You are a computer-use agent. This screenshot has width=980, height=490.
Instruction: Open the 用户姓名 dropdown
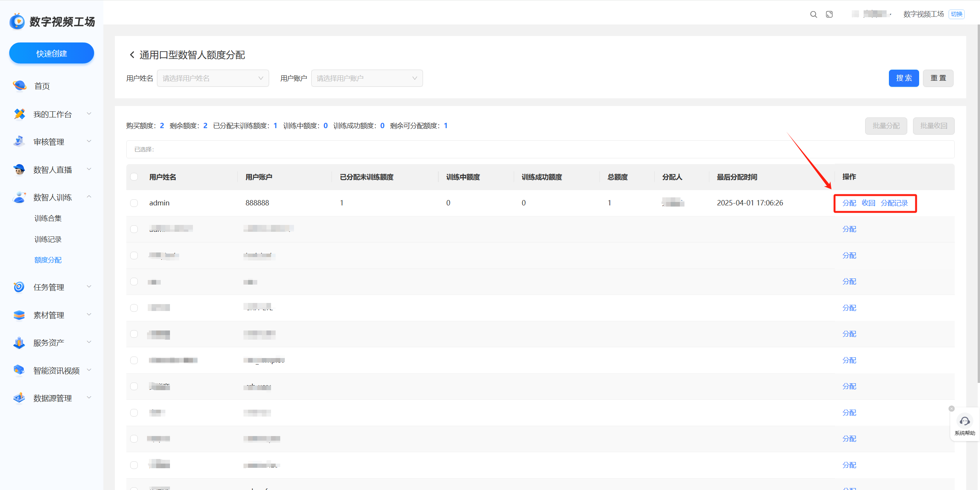click(x=213, y=78)
